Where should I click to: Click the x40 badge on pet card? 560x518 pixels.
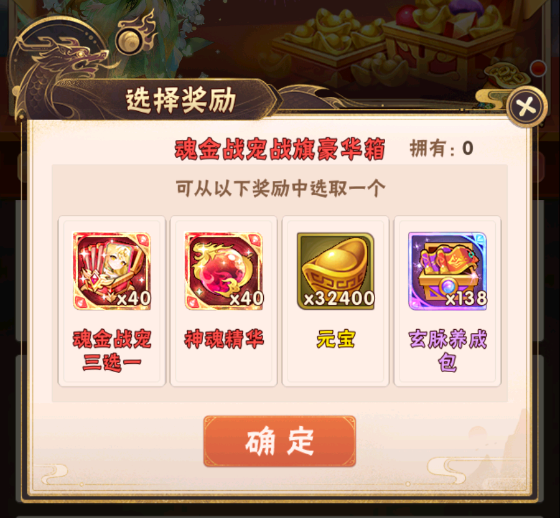pyautogui.click(x=134, y=298)
